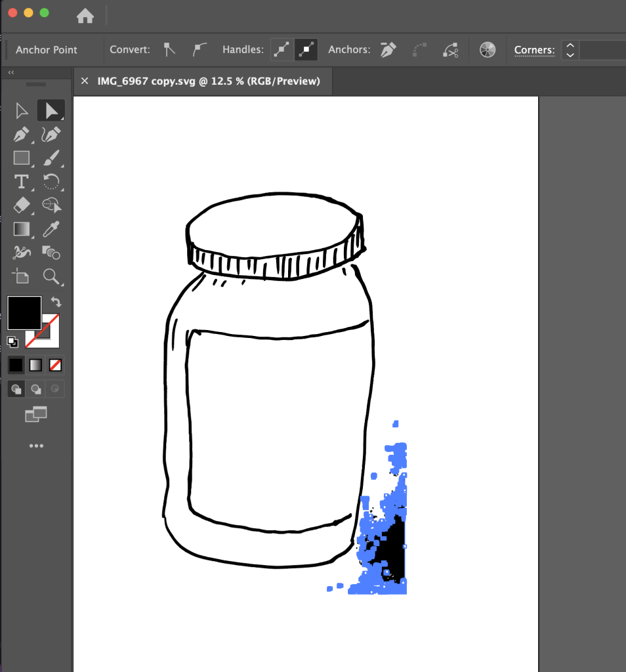Select the Direct Selection tool
626x672 pixels.
click(51, 110)
